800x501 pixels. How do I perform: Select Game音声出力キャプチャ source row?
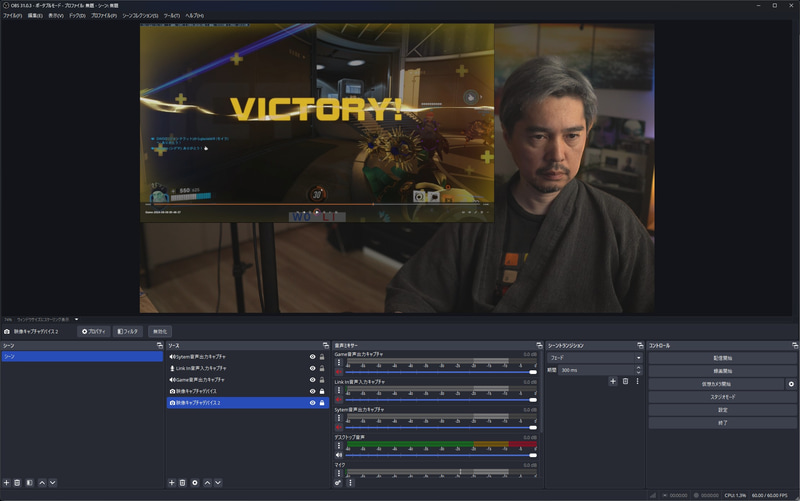pos(247,380)
